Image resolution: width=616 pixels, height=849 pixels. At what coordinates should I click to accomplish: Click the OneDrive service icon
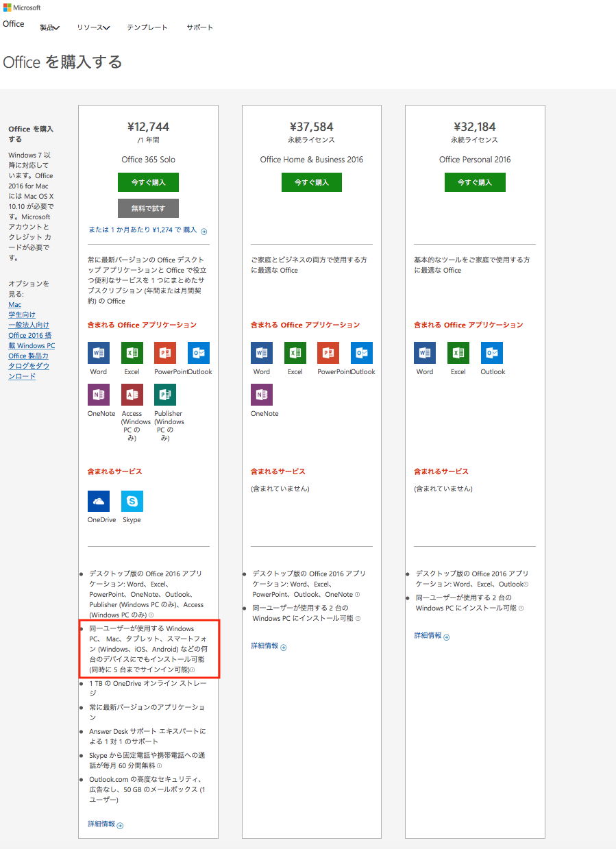tap(99, 501)
